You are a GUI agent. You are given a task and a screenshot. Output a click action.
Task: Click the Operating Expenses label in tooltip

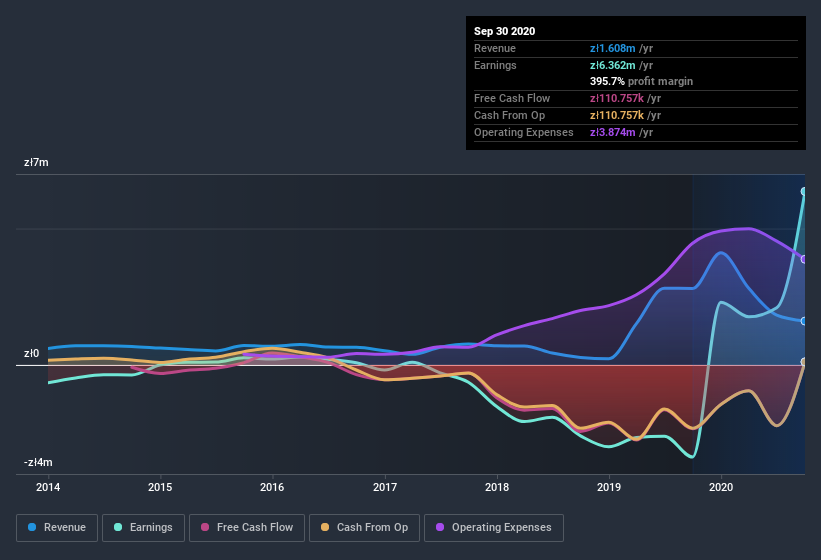[524, 132]
